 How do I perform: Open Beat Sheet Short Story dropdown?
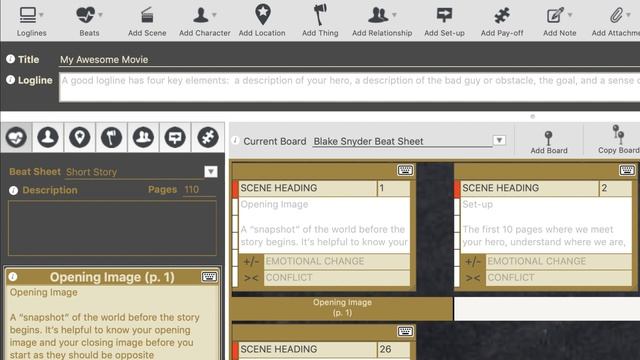[x=211, y=171]
